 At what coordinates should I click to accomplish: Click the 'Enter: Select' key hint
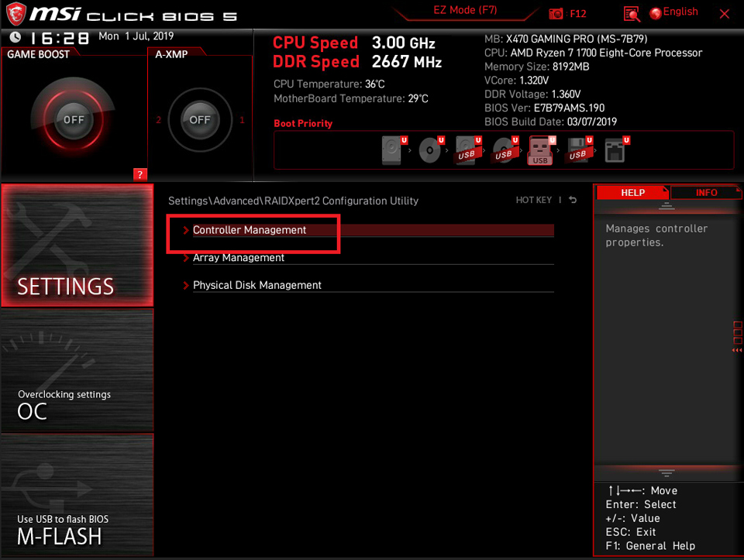pos(641,504)
